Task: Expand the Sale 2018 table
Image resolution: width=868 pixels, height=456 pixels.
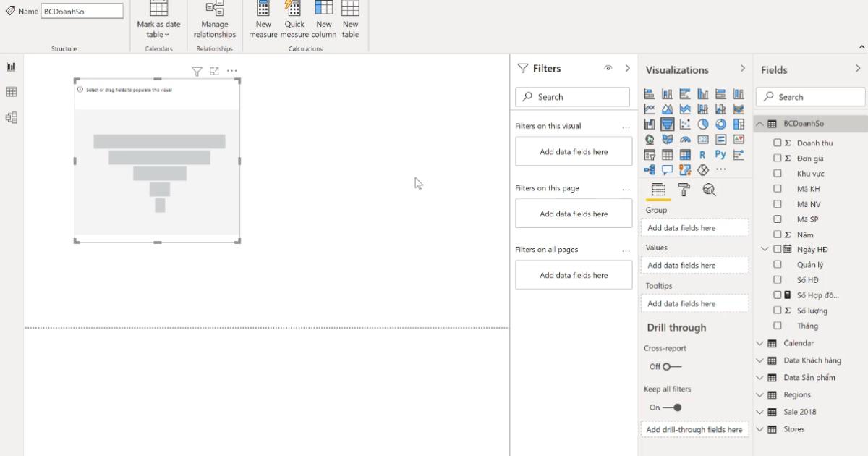Action: 760,412
